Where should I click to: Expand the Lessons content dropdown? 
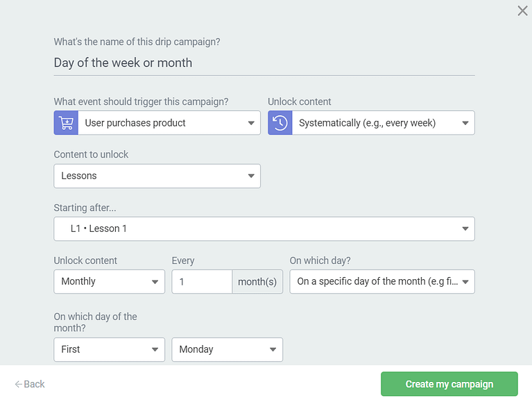point(157,176)
